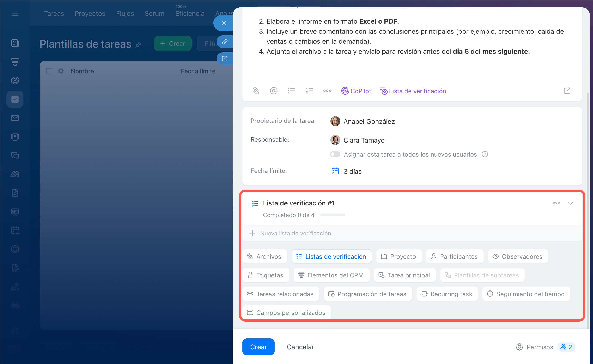Open the Scrum tab
Image resolution: width=593 pixels, height=364 pixels.
pos(154,13)
